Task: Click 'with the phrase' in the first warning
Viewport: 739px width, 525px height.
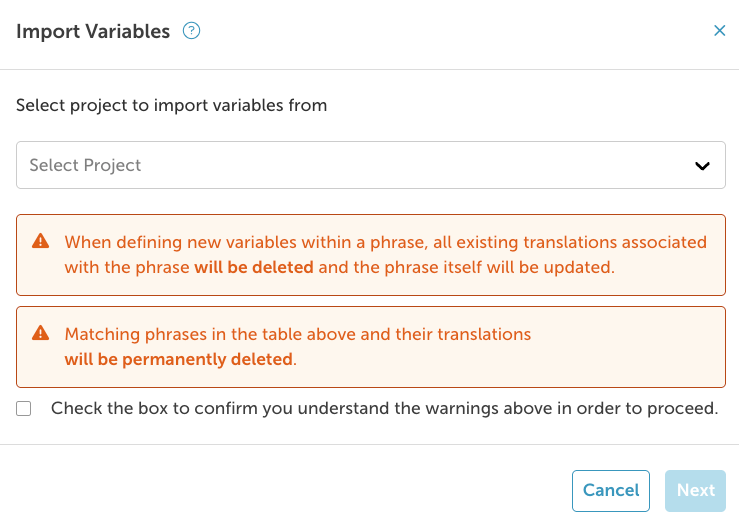Action: click(127, 268)
